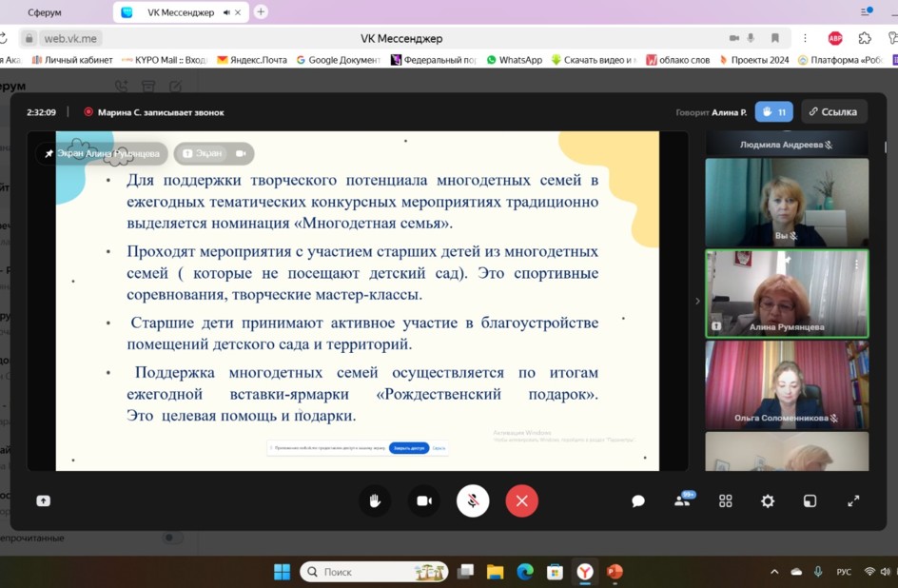Show hidden system tray icons
898x588 pixels.
pos(774,572)
